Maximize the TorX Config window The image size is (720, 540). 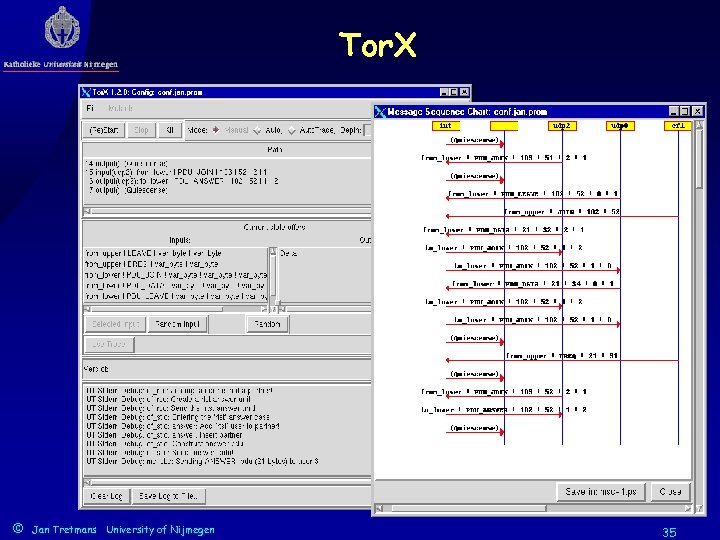pyautogui.click(x=454, y=92)
